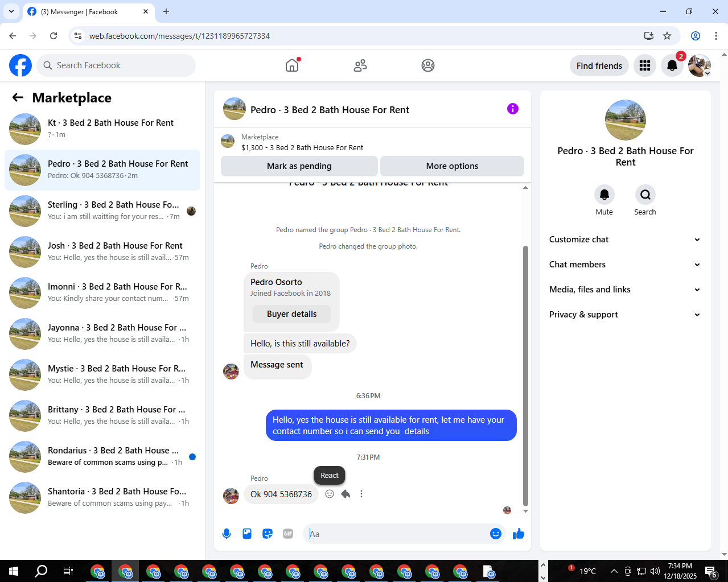Image resolution: width=728 pixels, height=582 pixels.
Task: Open a new Chrome tab
Action: [x=166, y=11]
